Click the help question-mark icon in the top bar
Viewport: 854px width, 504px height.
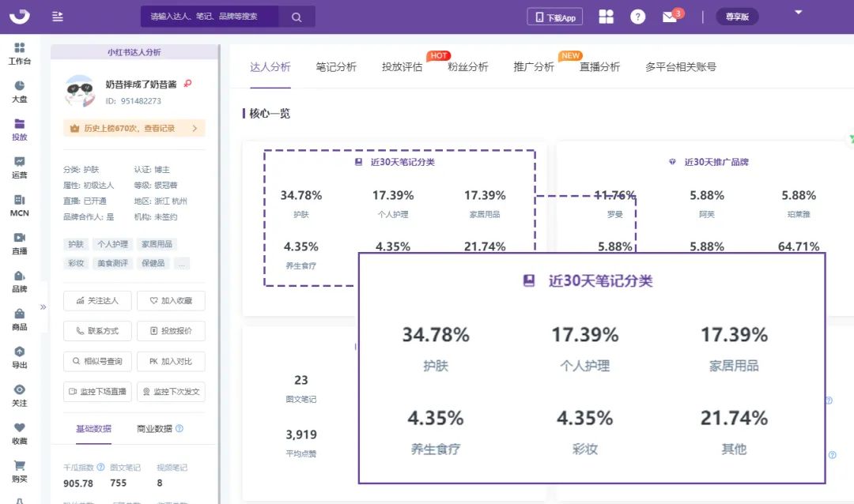pos(638,17)
